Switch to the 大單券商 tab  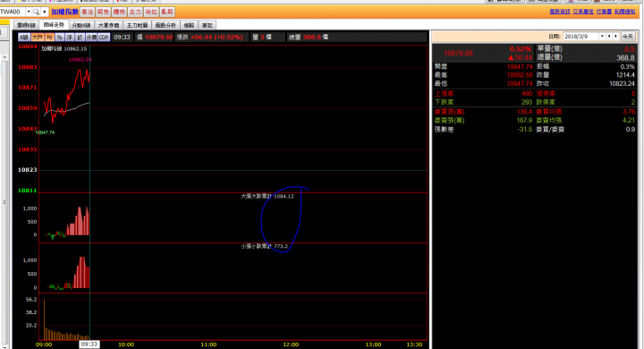pos(108,25)
